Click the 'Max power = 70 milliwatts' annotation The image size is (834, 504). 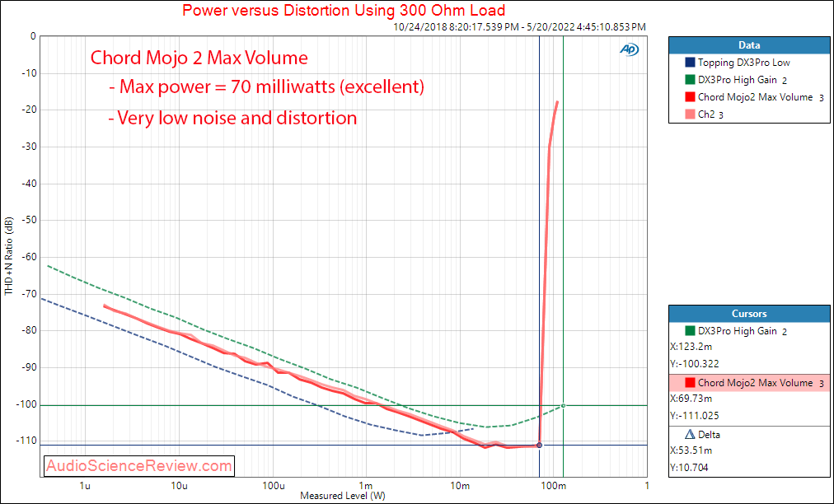(x=266, y=86)
